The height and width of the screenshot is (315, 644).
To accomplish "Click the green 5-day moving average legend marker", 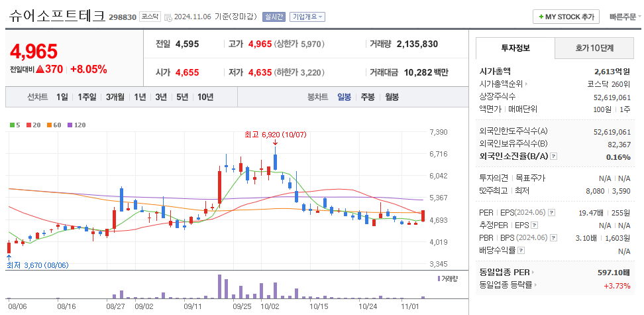I will click(x=12, y=125).
